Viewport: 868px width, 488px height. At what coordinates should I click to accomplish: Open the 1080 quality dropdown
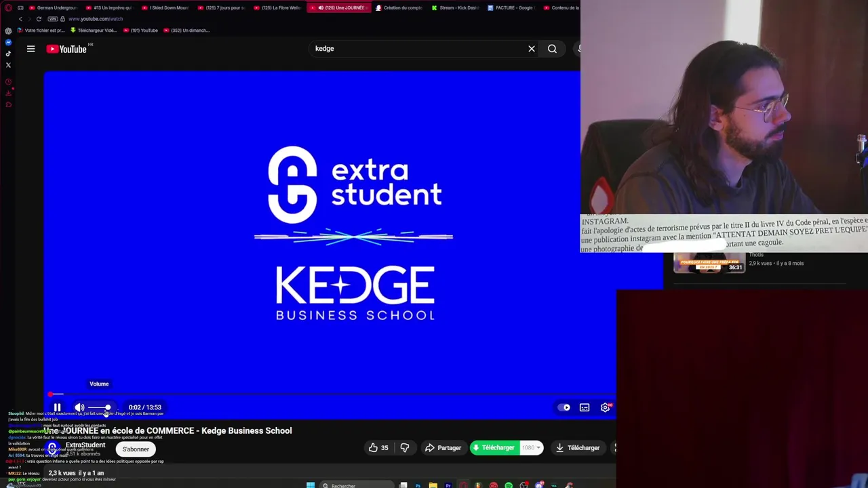[x=531, y=447]
